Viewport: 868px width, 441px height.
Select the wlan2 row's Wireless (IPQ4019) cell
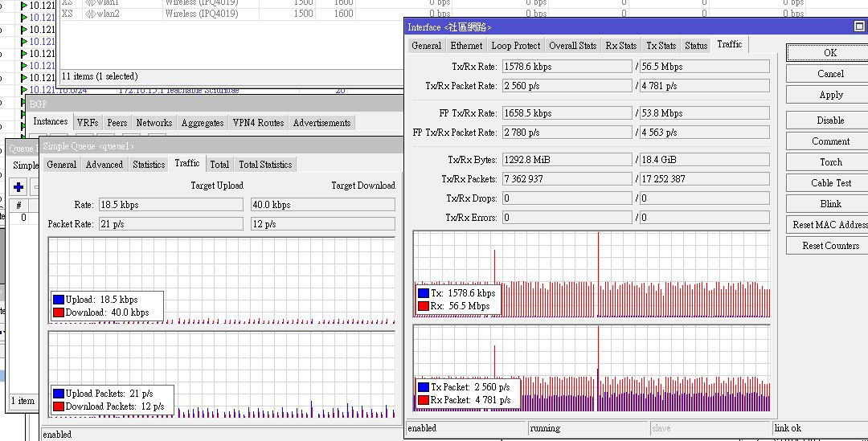(x=211, y=14)
